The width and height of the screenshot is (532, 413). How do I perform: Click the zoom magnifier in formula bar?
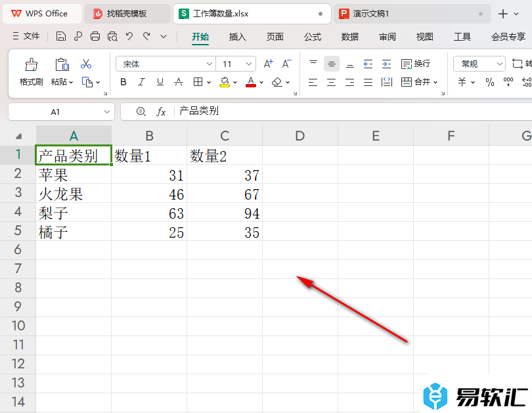(141, 112)
